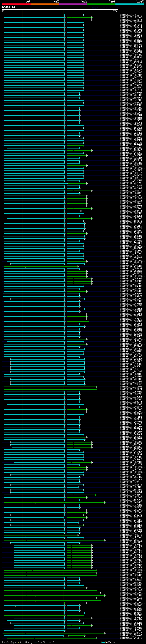Screen dimensions: 146x644
Task: Click the cyan ~100% legend segment
Action: (x=130, y=4)
